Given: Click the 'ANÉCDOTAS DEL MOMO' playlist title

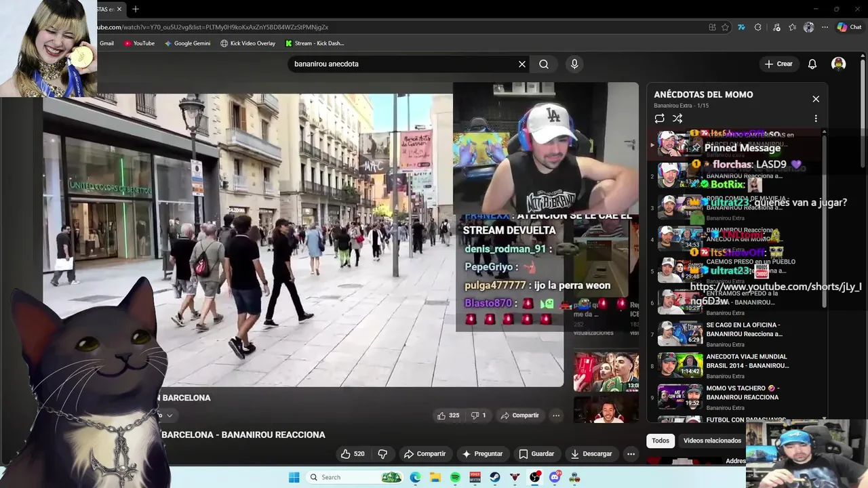Looking at the screenshot, I should 703,94.
